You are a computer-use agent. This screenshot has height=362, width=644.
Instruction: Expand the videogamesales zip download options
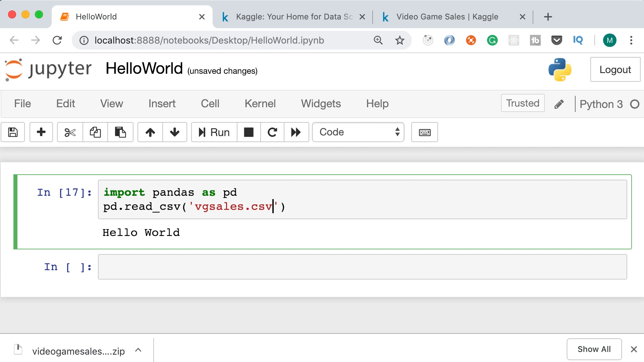[138, 350]
